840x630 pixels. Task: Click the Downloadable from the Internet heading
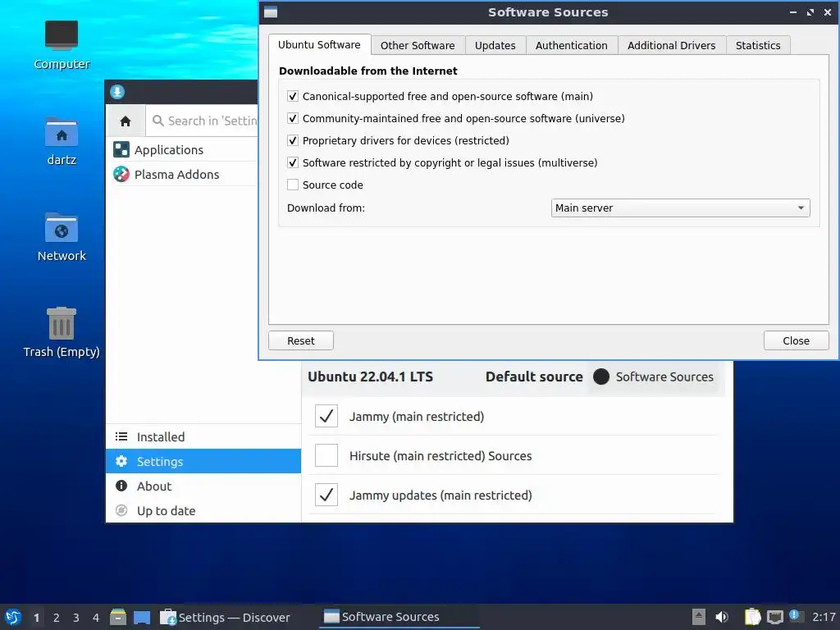[x=368, y=71]
